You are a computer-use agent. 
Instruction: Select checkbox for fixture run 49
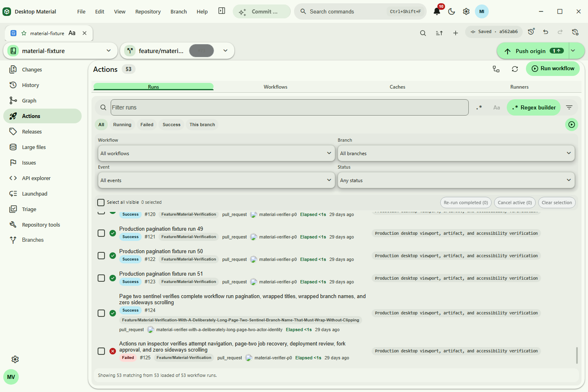[101, 233]
